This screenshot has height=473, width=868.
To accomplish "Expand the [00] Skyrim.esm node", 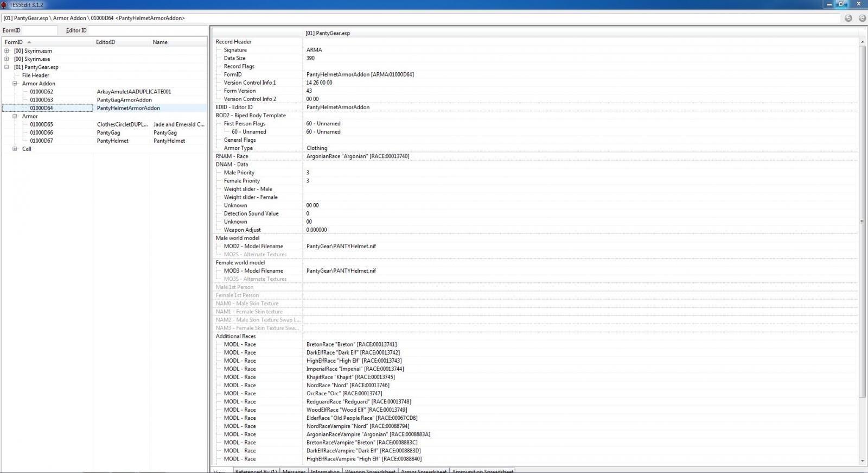I will pos(7,51).
